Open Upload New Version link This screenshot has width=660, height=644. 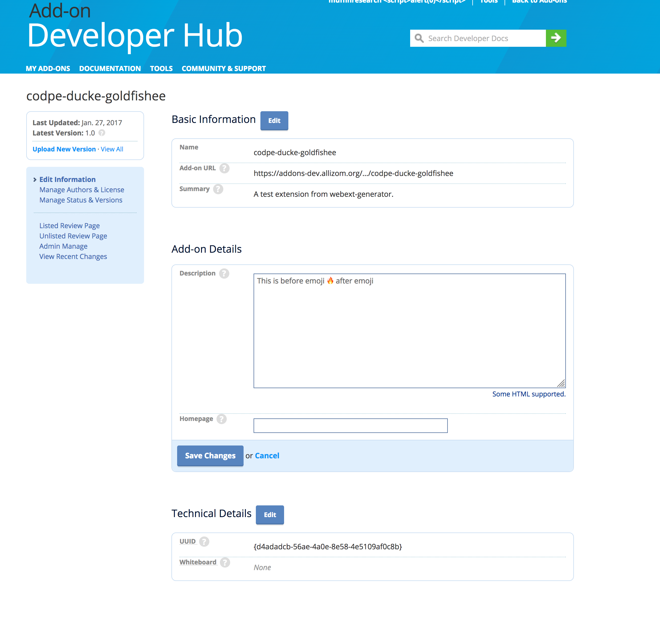coord(64,149)
